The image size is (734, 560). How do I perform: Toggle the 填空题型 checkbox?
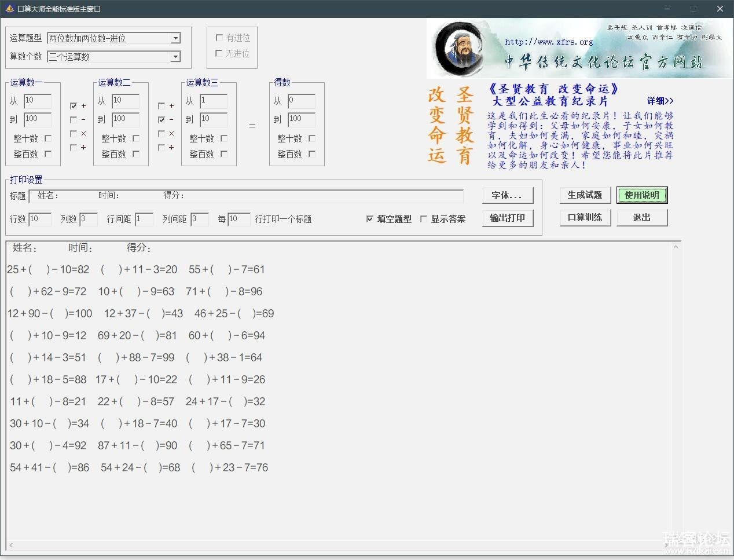(x=370, y=219)
